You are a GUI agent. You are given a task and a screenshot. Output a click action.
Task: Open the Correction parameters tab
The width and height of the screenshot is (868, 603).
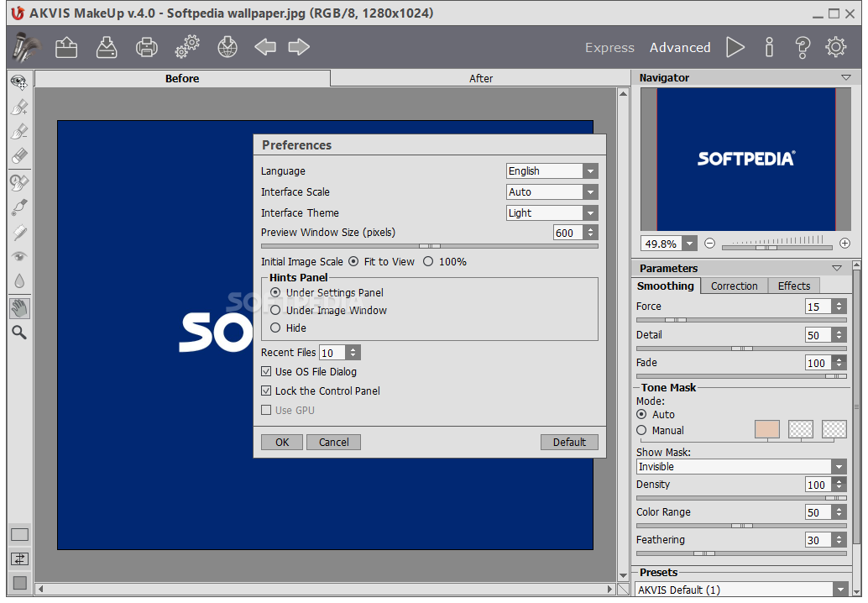pyautogui.click(x=734, y=286)
